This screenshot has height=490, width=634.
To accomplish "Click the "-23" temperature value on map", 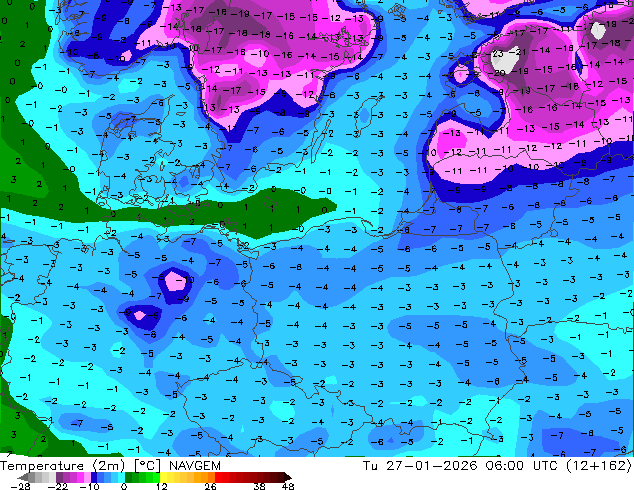I will (x=497, y=53).
